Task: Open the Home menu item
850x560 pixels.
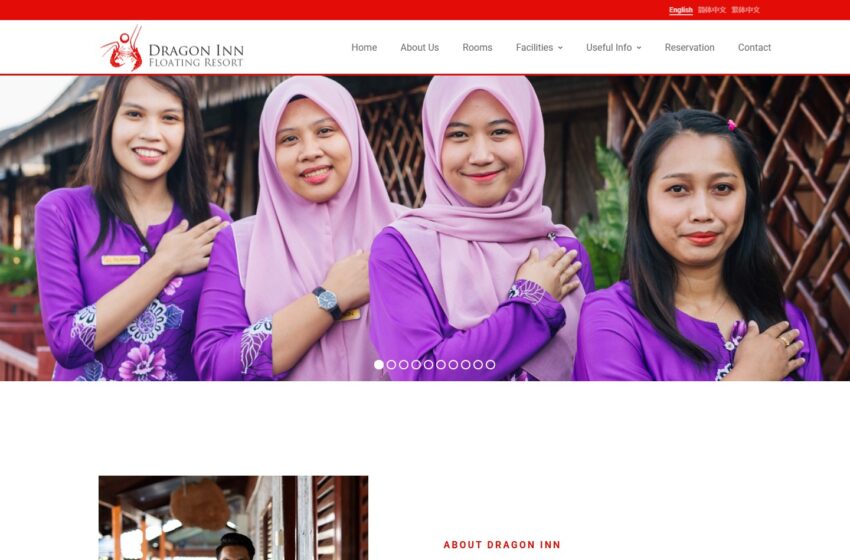Action: coord(364,48)
